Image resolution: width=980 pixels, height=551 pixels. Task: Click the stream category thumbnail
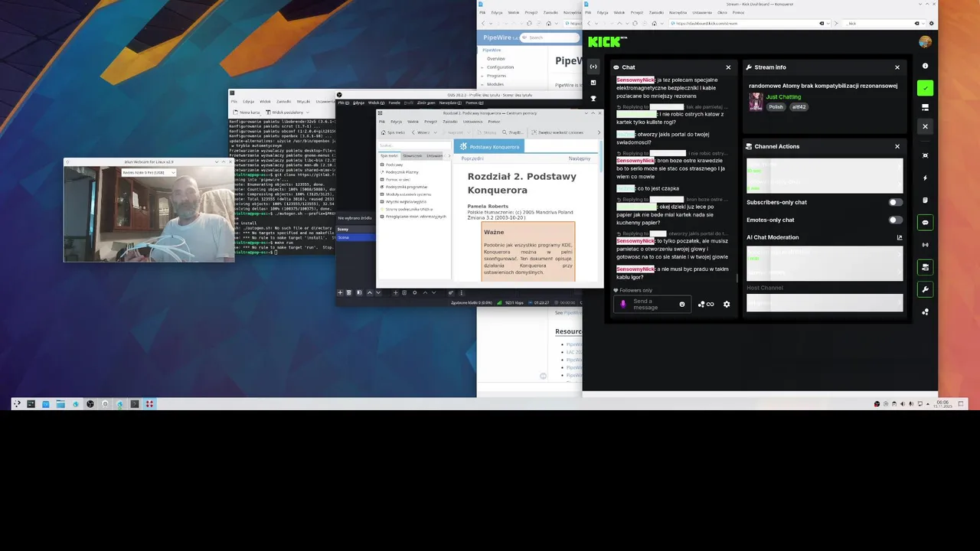pyautogui.click(x=756, y=102)
